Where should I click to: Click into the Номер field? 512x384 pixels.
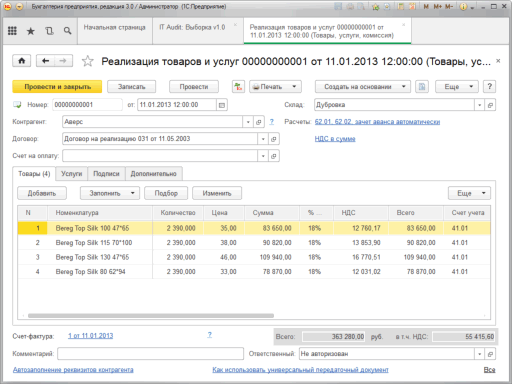click(x=87, y=105)
